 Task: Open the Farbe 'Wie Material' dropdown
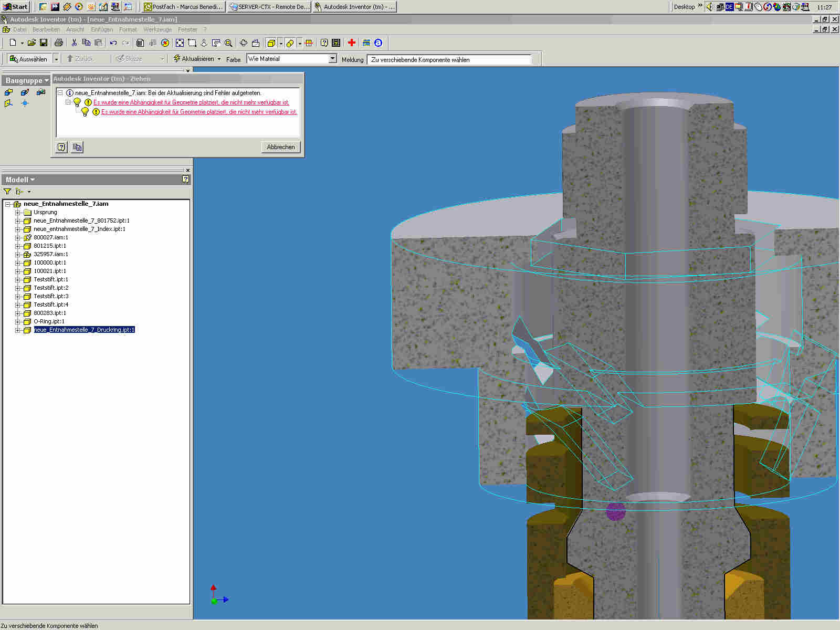332,59
